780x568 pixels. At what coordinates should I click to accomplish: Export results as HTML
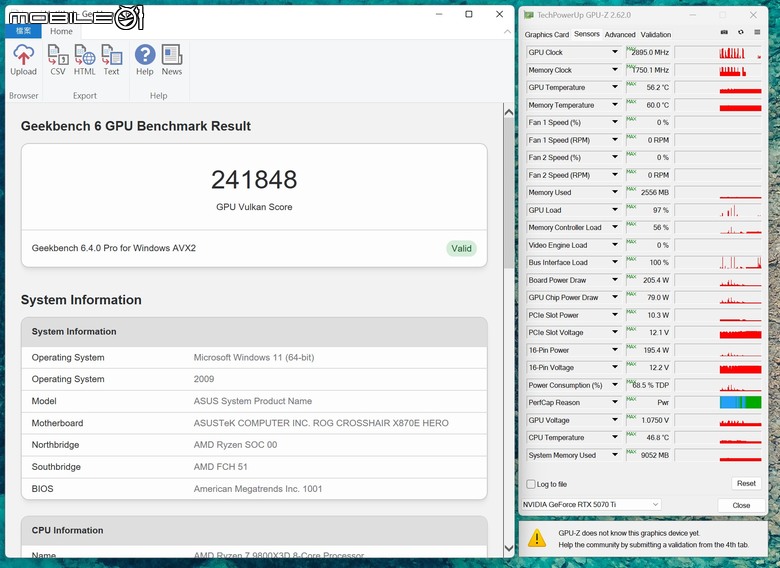click(x=85, y=60)
